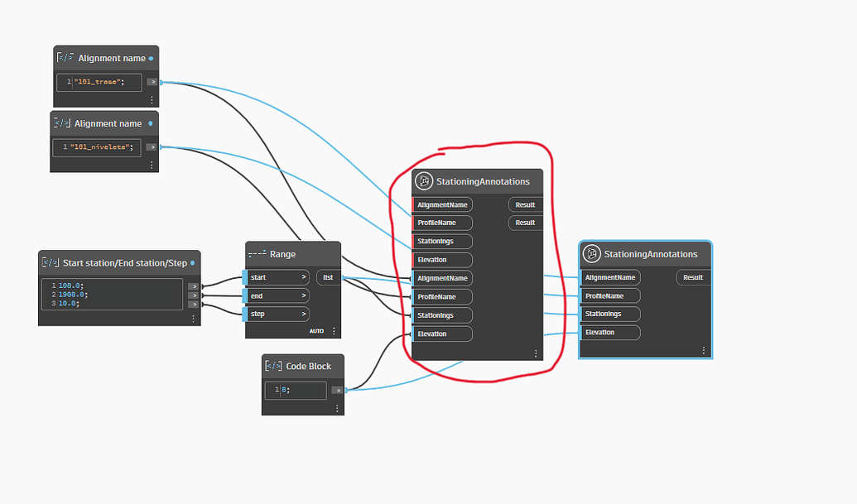Click the output arrow chevron on the Code Block node
The width and height of the screenshot is (857, 504).
[x=336, y=390]
